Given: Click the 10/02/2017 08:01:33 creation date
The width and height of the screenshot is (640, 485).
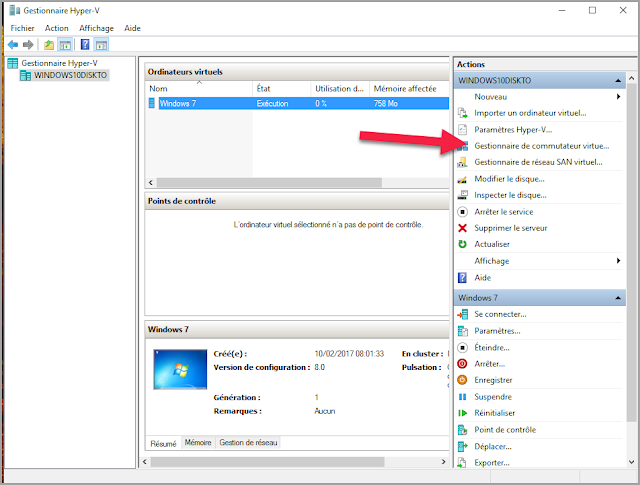Looking at the screenshot, I should (x=349, y=354).
